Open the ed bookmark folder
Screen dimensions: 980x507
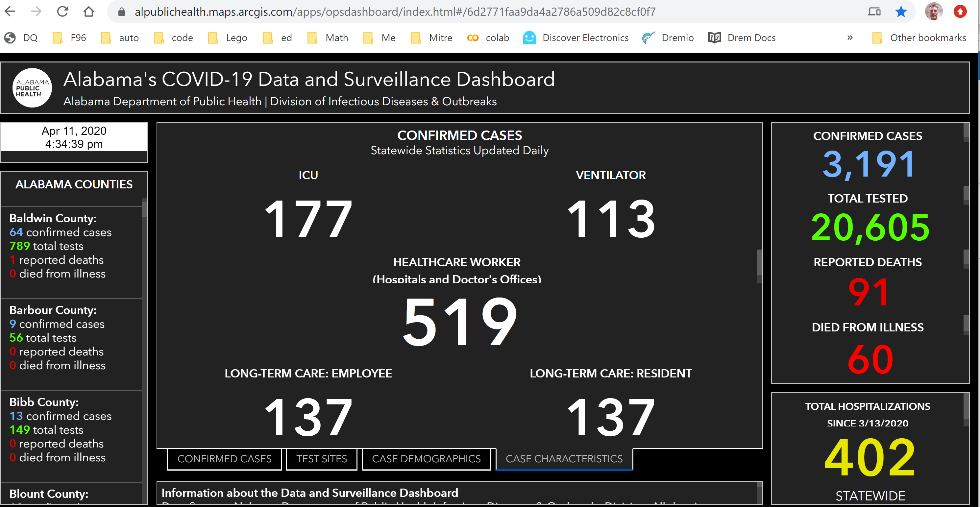coord(277,38)
